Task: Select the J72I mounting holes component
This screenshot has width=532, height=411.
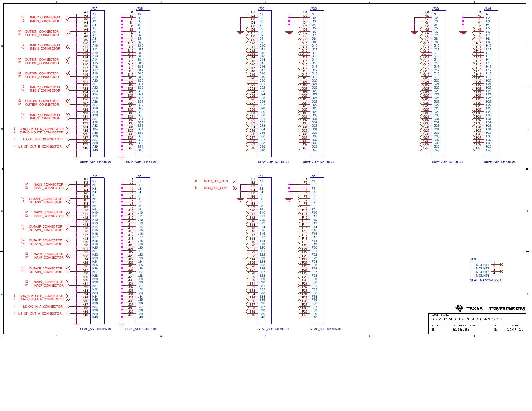Action: pos(480,270)
